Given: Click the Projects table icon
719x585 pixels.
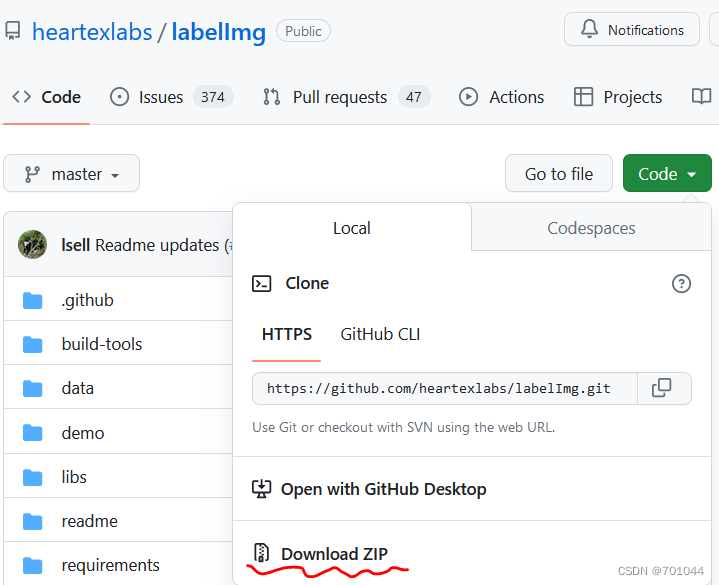Looking at the screenshot, I should point(583,97).
